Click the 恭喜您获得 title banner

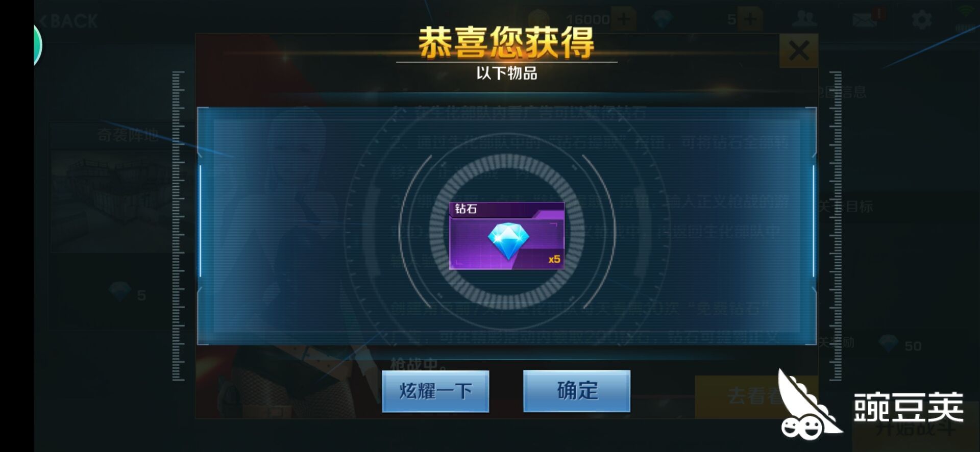point(506,43)
